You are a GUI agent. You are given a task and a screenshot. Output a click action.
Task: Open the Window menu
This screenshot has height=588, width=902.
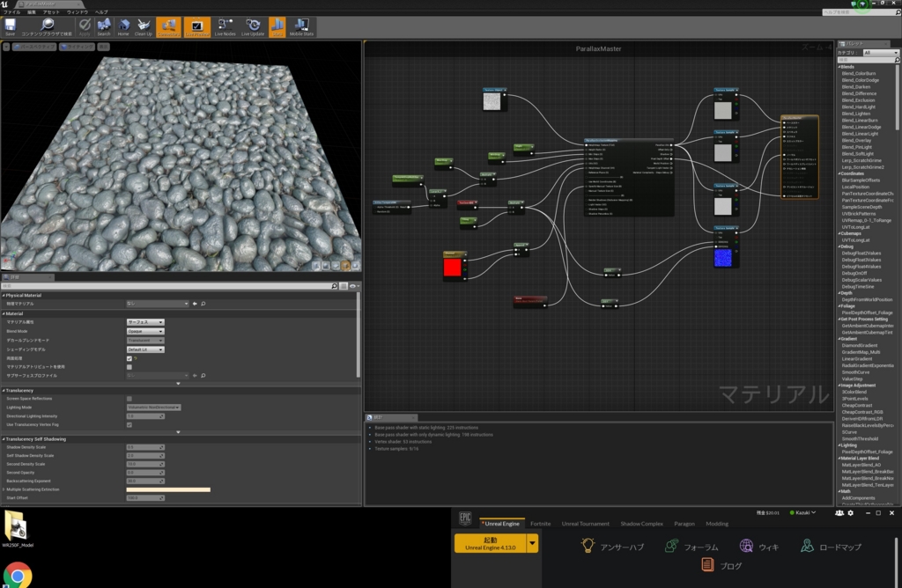click(78, 12)
